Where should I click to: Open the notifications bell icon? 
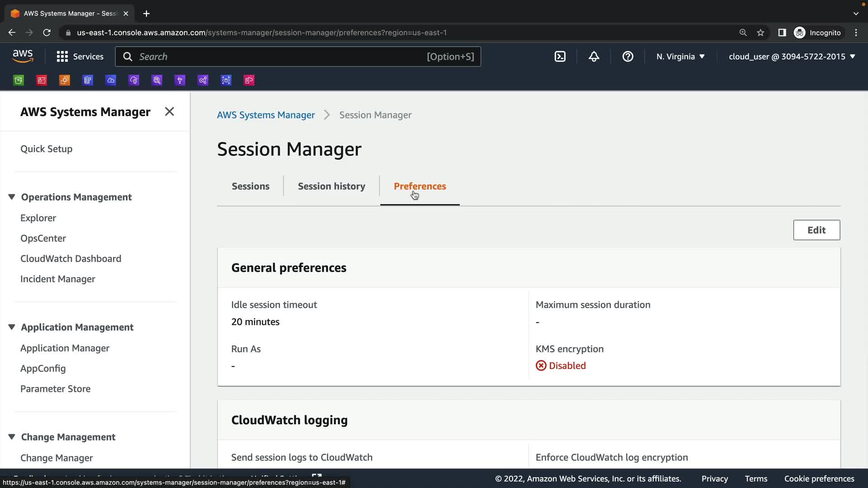[x=594, y=56]
